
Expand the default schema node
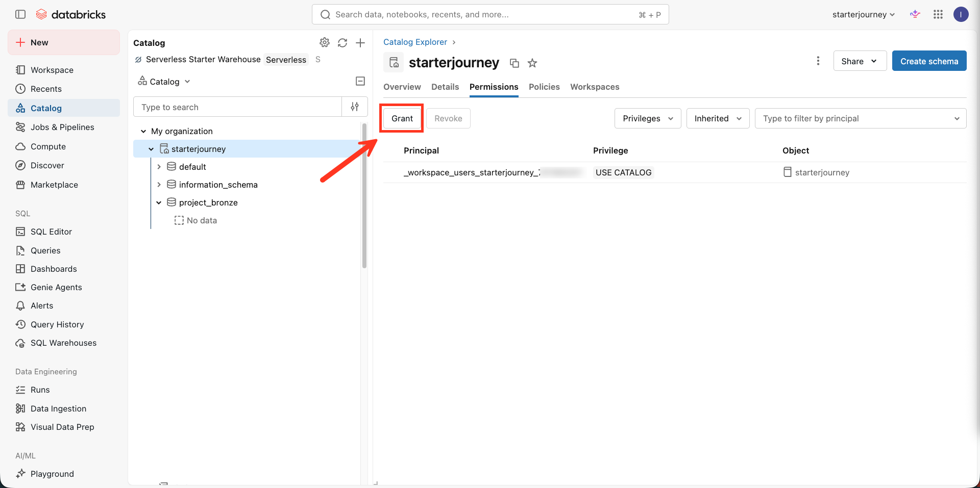(159, 167)
